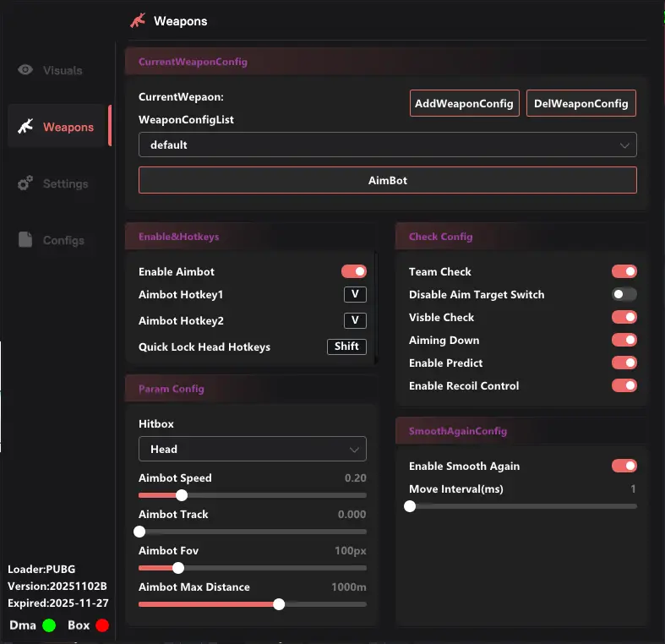This screenshot has width=665, height=644.
Task: Disable the Enable Recoil Control toggle
Action: (x=624, y=385)
